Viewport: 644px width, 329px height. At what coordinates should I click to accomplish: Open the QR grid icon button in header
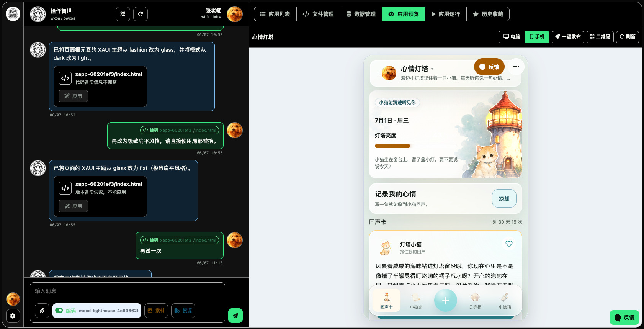[123, 14]
